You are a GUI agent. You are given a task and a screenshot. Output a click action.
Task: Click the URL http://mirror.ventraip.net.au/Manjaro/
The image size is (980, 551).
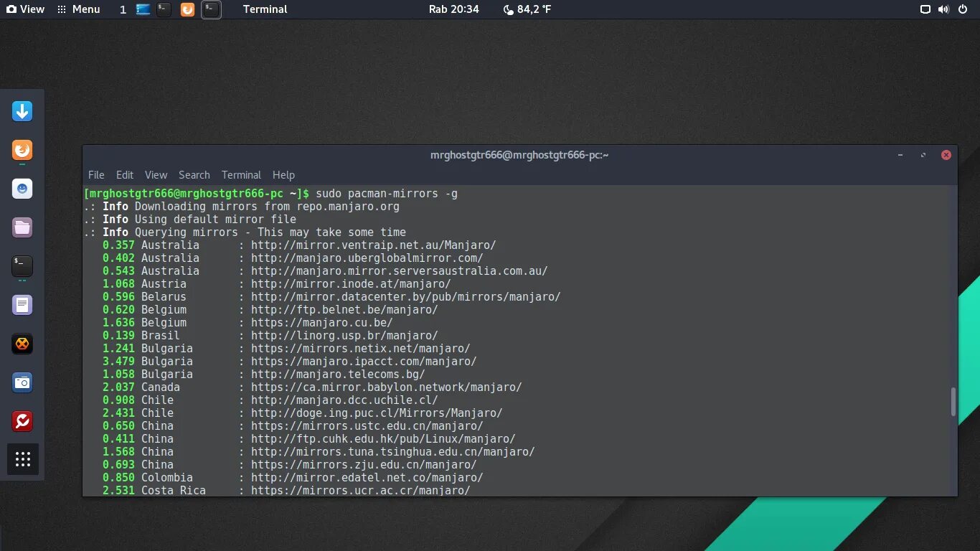373,245
